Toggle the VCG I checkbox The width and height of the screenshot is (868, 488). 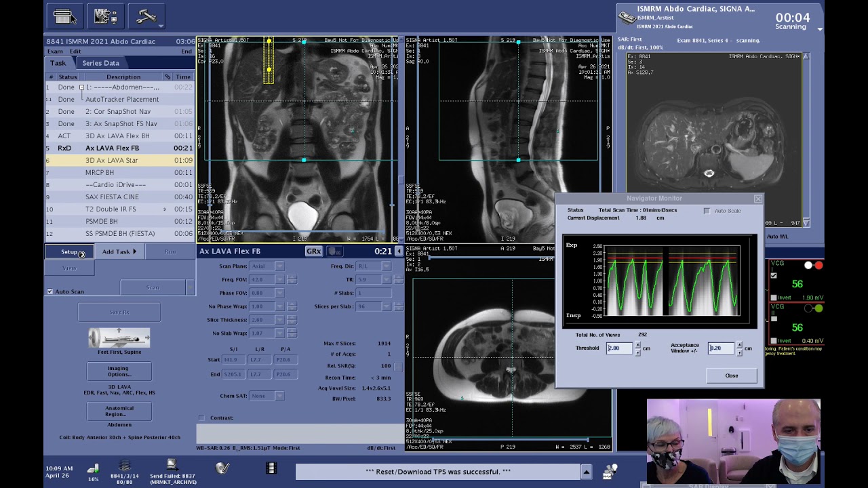coord(774,275)
